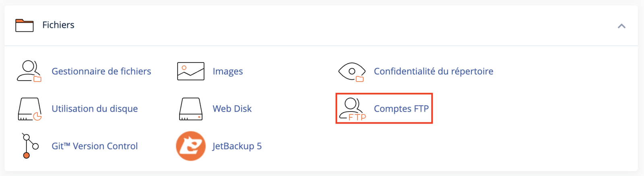644x176 pixels.
Task: Select the Utilisation du disque text link
Action: coord(95,109)
